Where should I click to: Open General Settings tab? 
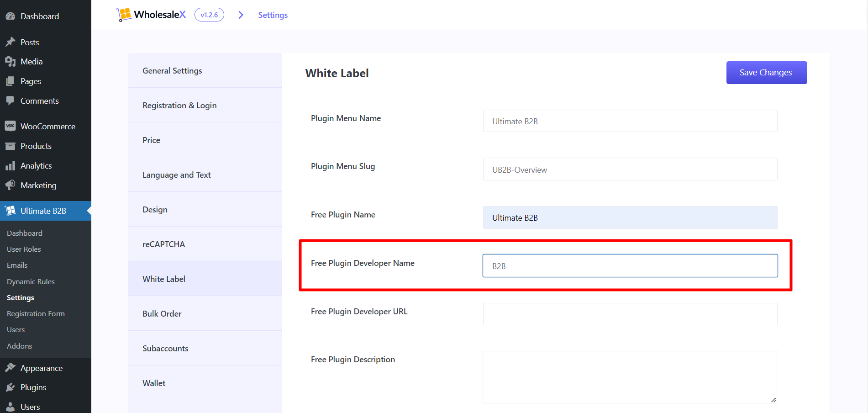click(205, 71)
